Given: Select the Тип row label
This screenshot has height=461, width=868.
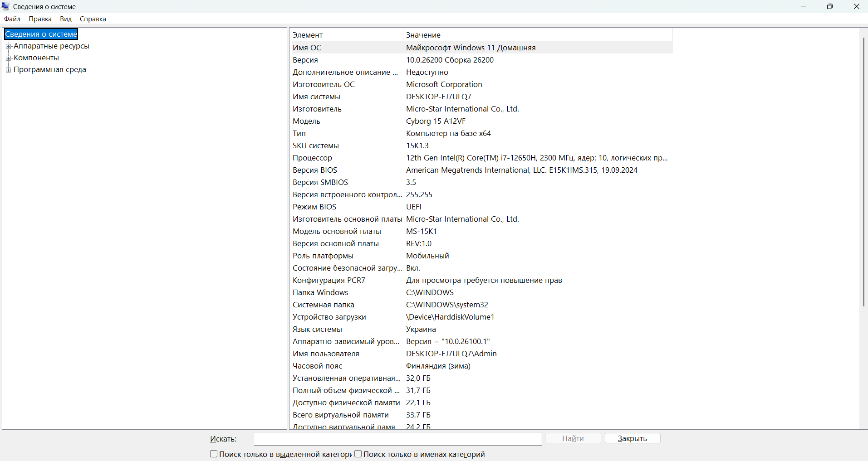Looking at the screenshot, I should tap(299, 133).
